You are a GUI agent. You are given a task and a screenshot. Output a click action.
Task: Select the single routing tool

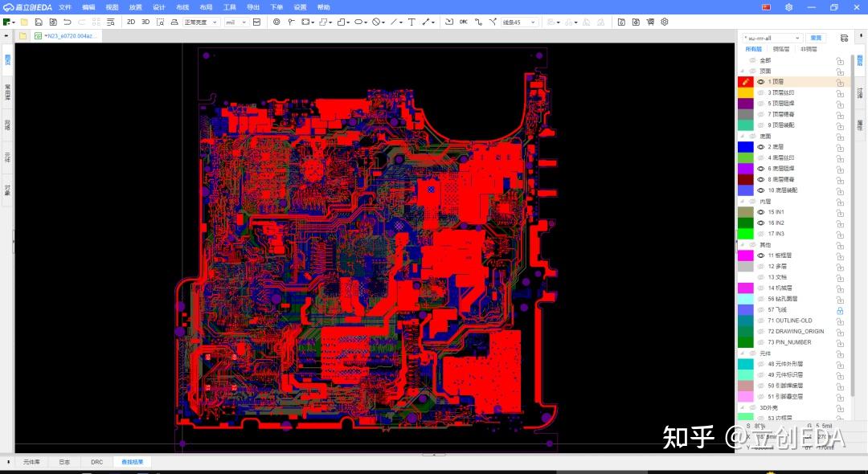tap(478, 22)
